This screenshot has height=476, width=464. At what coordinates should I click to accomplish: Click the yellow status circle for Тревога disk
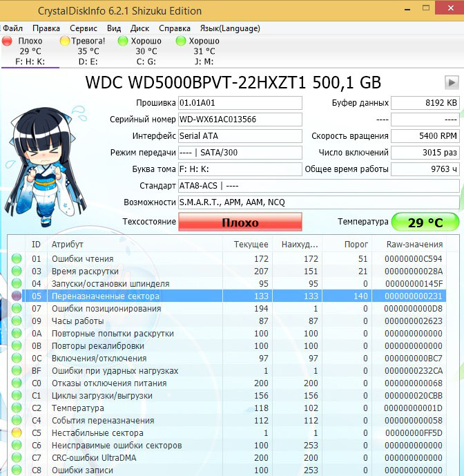click(65, 41)
